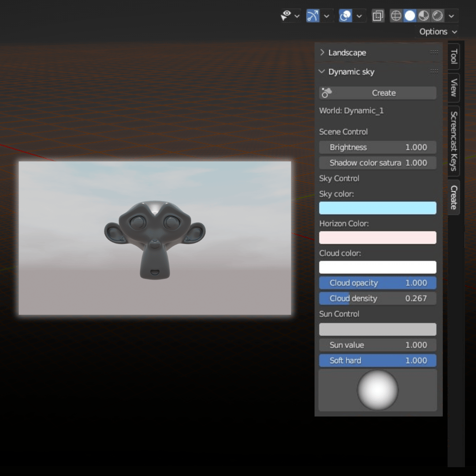476x476 pixels.
Task: Open the selectability and visibility dropdown arrow
Action: pyautogui.click(x=297, y=16)
